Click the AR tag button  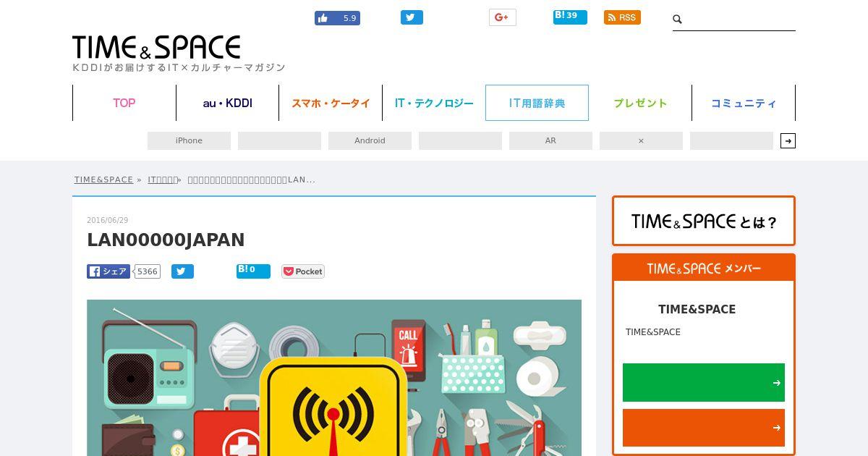tap(550, 140)
